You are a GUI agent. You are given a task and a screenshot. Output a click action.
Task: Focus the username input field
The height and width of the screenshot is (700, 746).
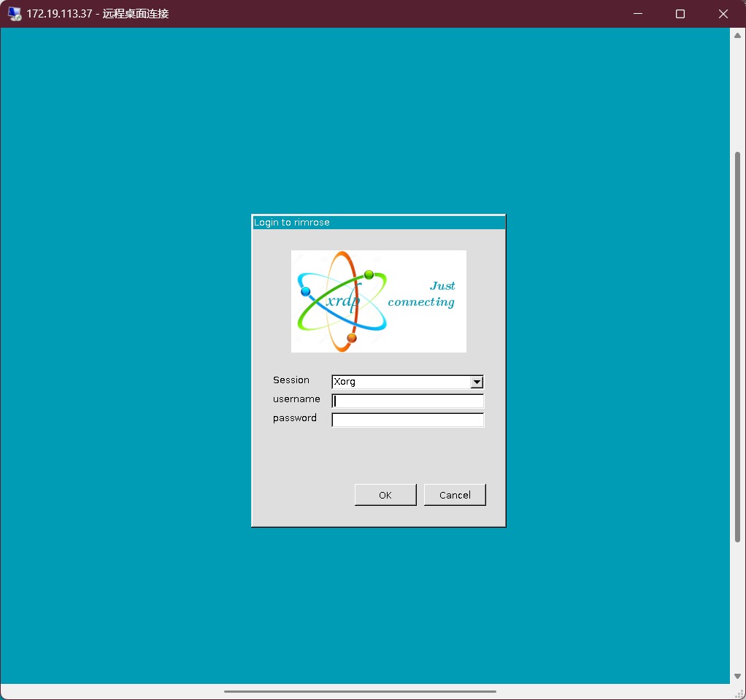point(407,401)
